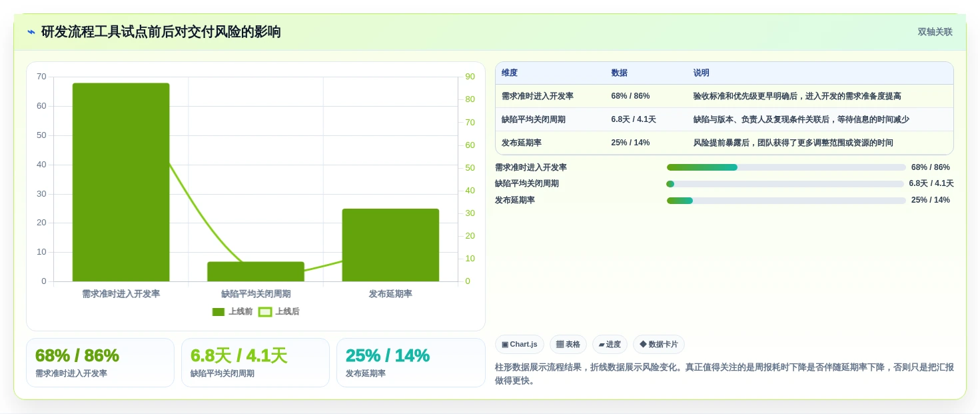Screen dimensions: 980x414
Task: Click the description starting 验收标准和优先级
Action: click(797, 96)
